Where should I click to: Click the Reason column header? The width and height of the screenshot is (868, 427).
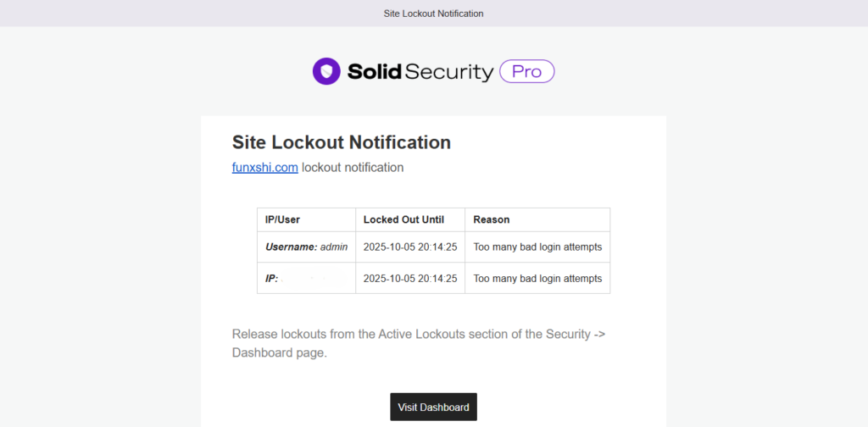pos(491,219)
